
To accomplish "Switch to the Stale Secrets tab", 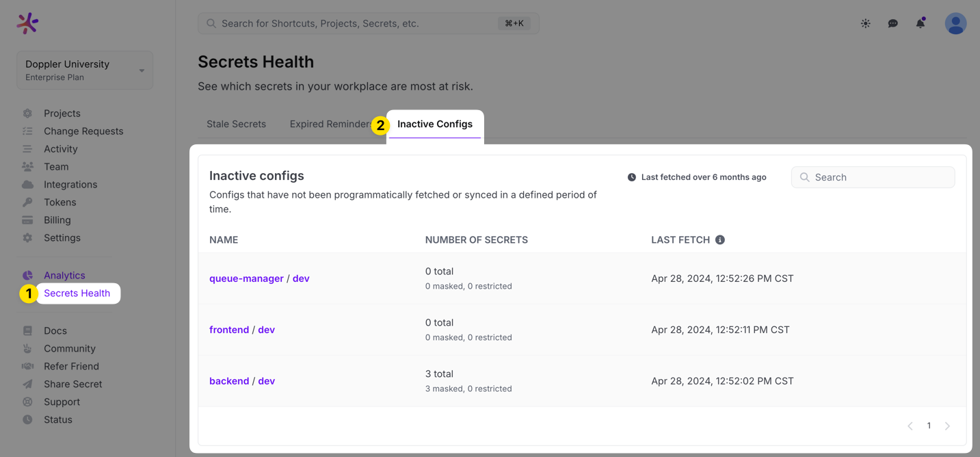I will click(236, 125).
